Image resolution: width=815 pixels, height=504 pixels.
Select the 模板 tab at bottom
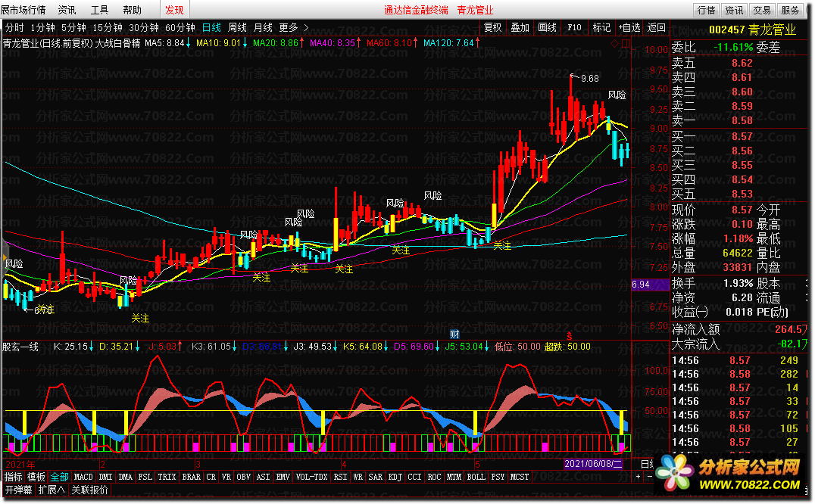(x=36, y=477)
